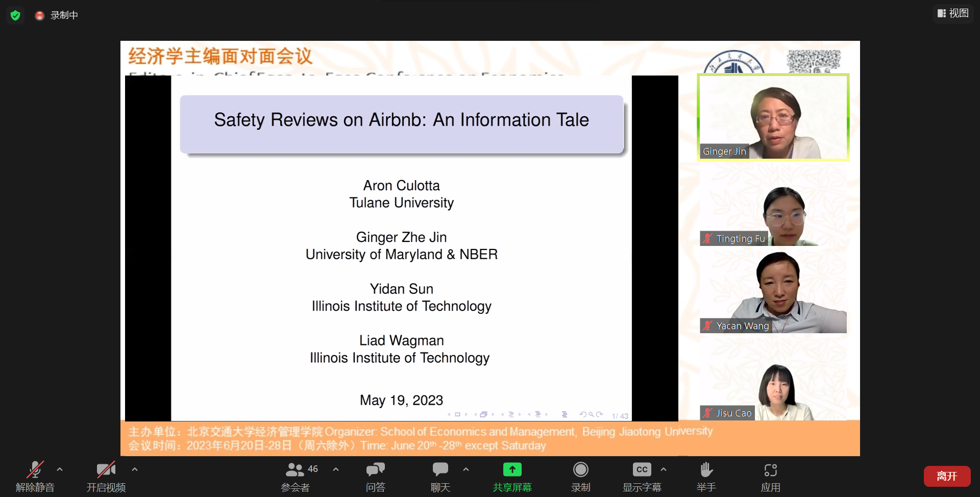The image size is (980, 497).
Task: Turn on camera with 开启视频
Action: click(106, 477)
